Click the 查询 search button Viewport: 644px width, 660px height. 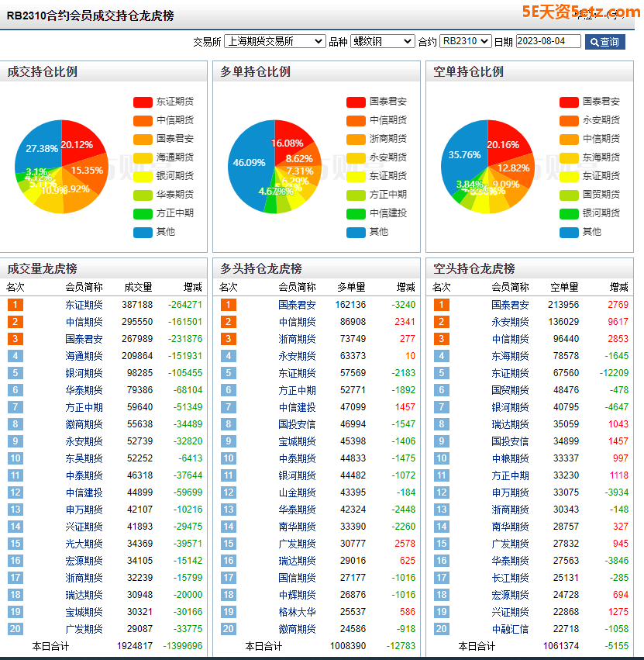click(x=605, y=42)
